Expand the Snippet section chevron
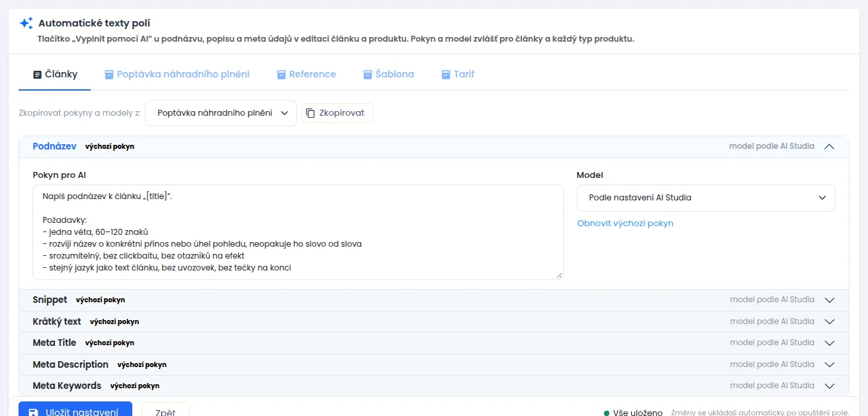The image size is (868, 416). [830, 300]
